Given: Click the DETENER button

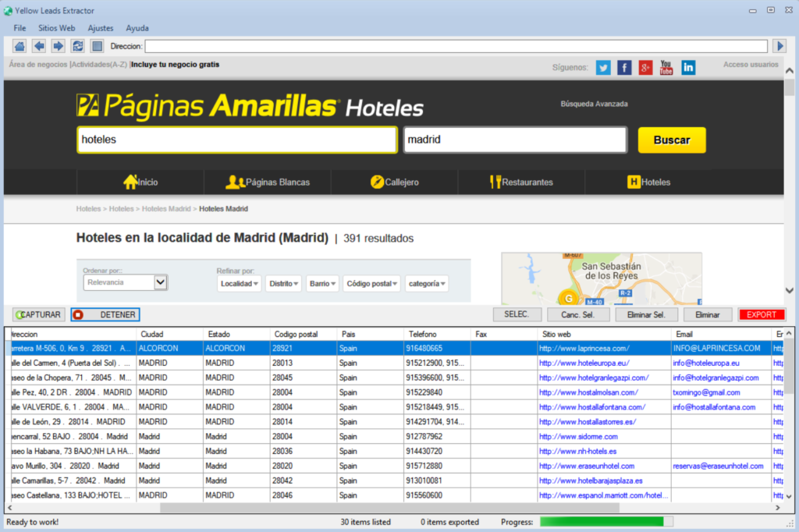Looking at the screenshot, I should 105,315.
